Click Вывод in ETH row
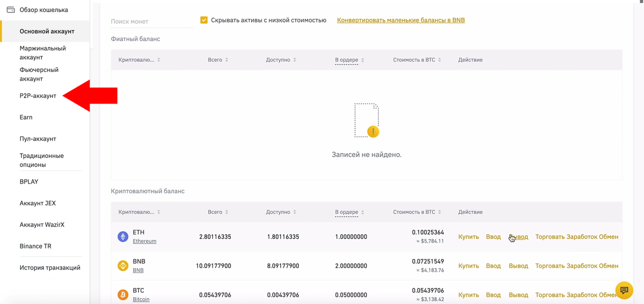 pos(518,237)
